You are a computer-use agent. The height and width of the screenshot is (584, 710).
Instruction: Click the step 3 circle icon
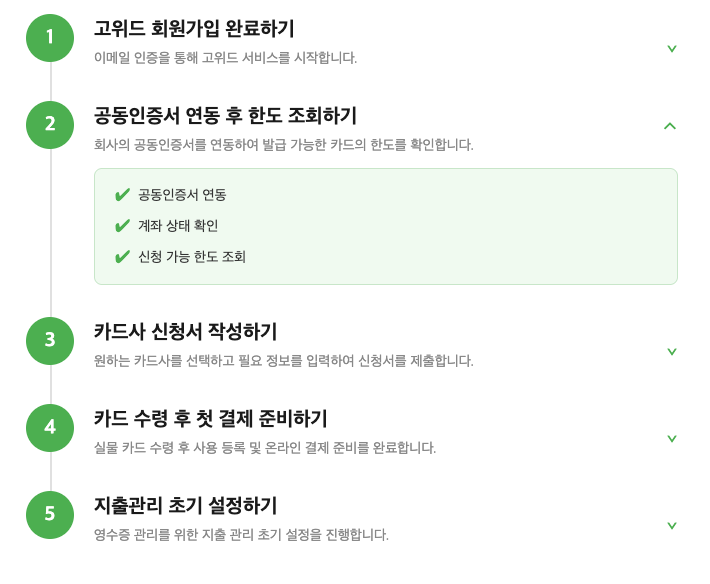pyautogui.click(x=50, y=340)
